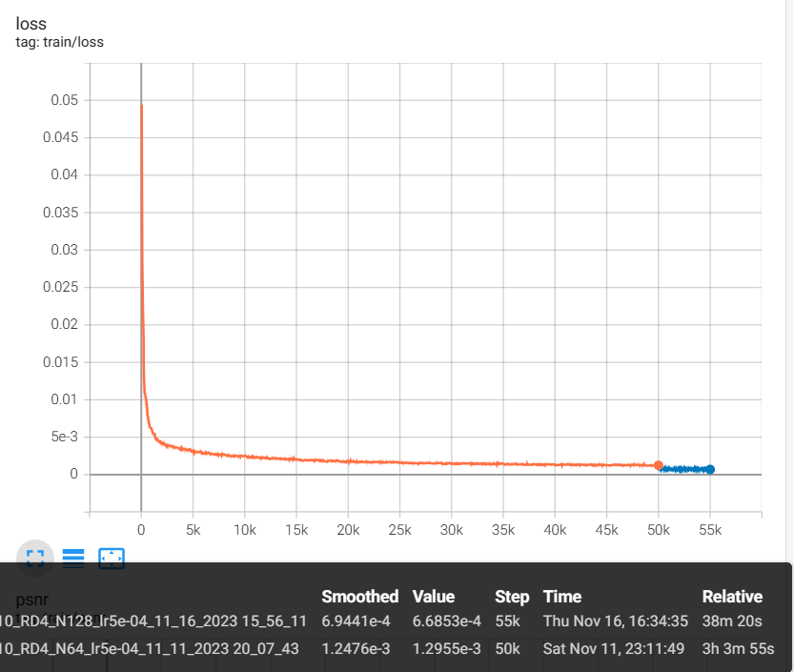Click the 'loss' chart title
This screenshot has height=672, width=794.
31,24
